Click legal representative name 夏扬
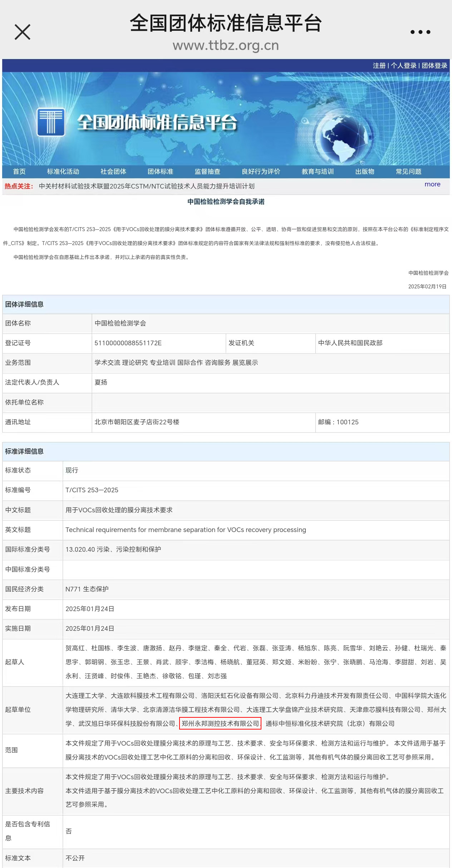The image size is (452, 868). [x=101, y=382]
